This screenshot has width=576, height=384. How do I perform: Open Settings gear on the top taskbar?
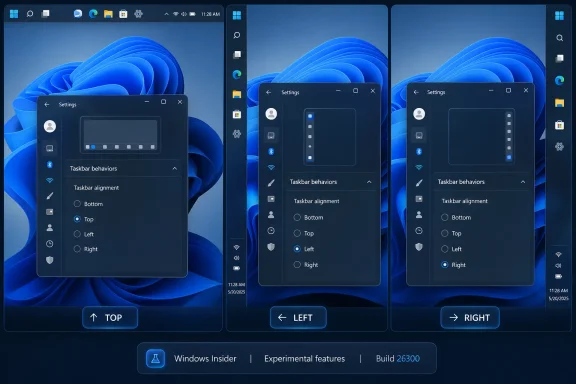click(x=138, y=14)
